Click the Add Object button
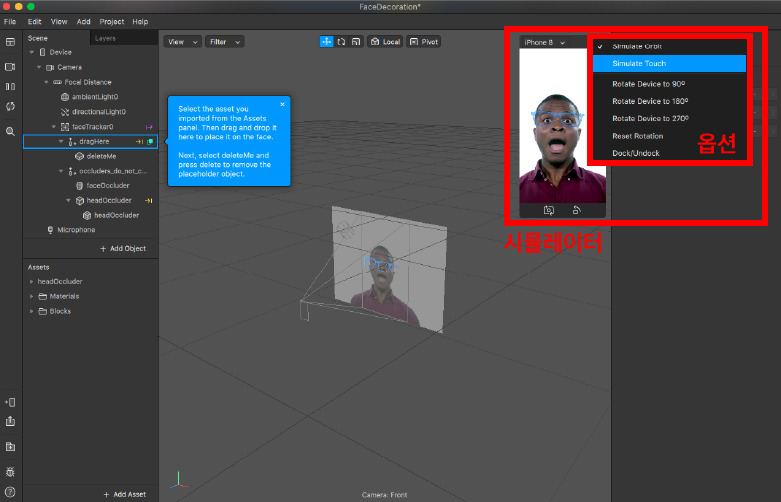The height and width of the screenshot is (502, 781). point(123,249)
